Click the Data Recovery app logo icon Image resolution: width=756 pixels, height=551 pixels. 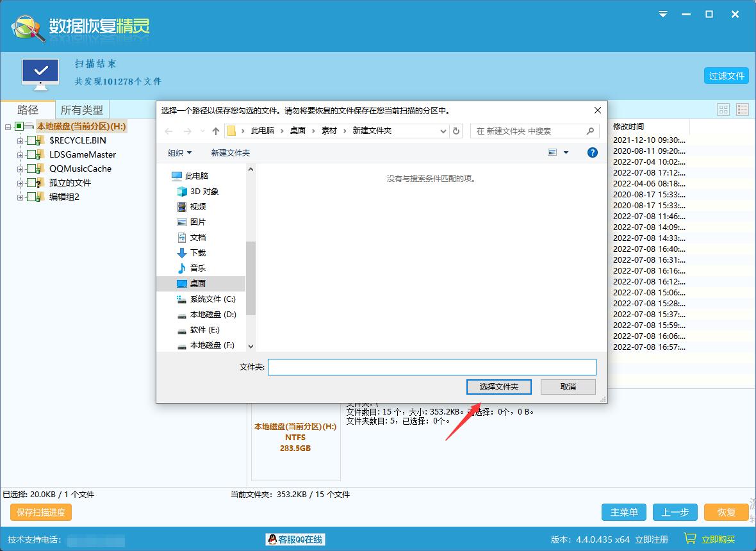point(28,28)
